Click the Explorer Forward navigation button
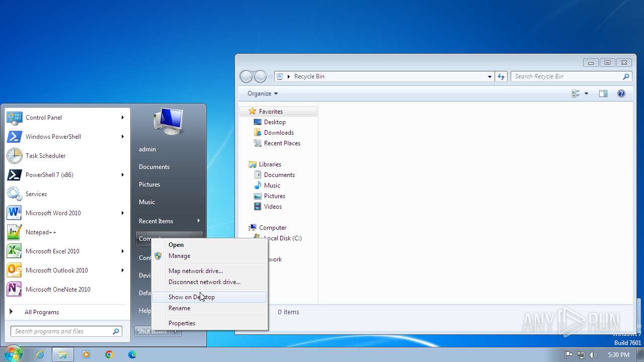 pos(260,76)
